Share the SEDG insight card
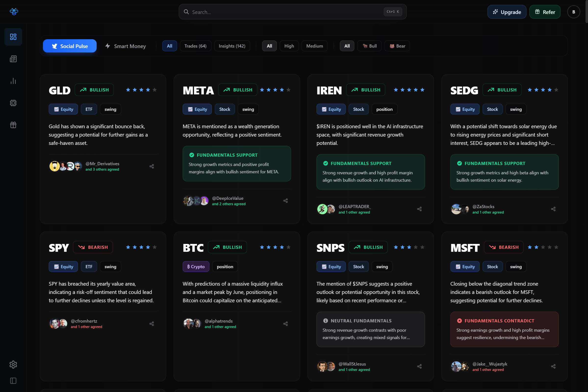This screenshot has width=588, height=392. pyautogui.click(x=553, y=209)
